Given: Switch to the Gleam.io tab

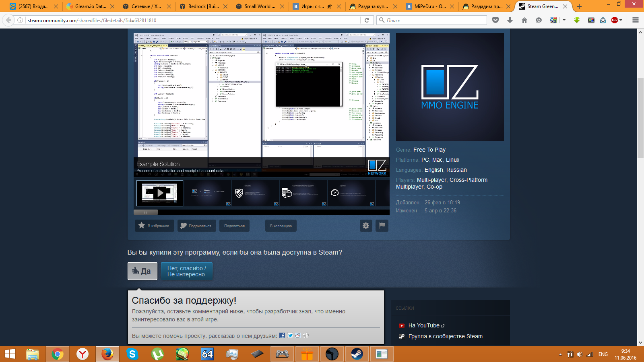Looking at the screenshot, I should (91, 6).
